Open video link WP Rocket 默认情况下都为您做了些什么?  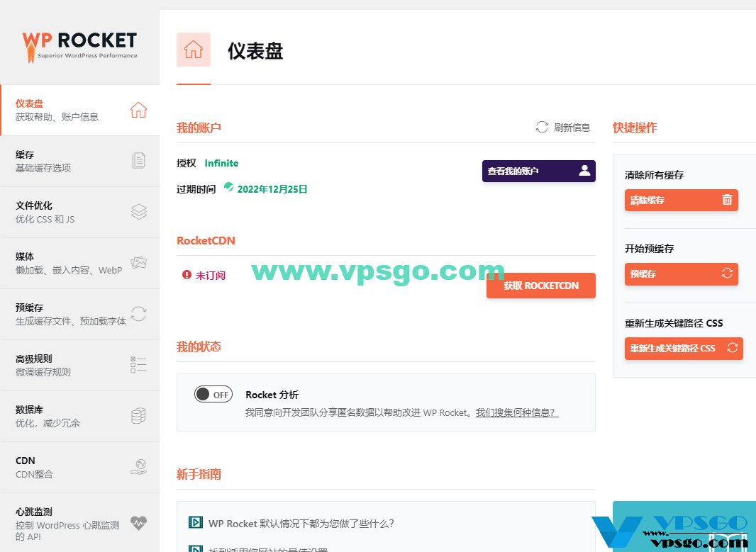pos(301,524)
